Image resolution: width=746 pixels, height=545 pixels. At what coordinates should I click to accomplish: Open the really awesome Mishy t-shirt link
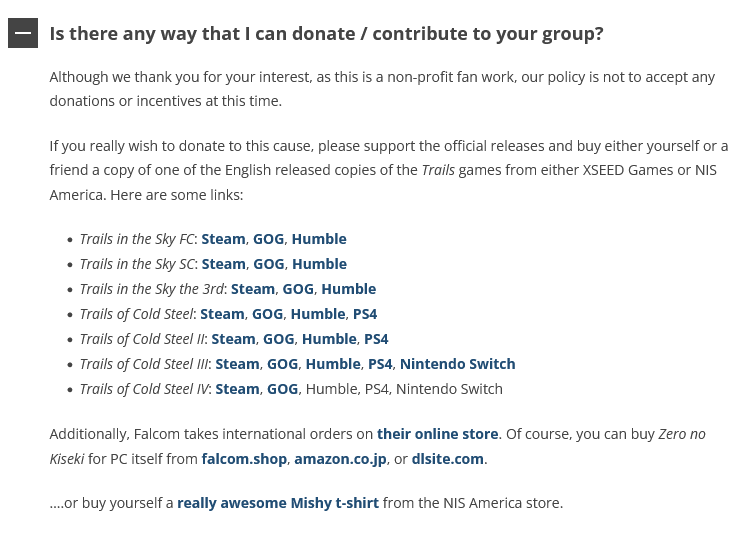278,503
